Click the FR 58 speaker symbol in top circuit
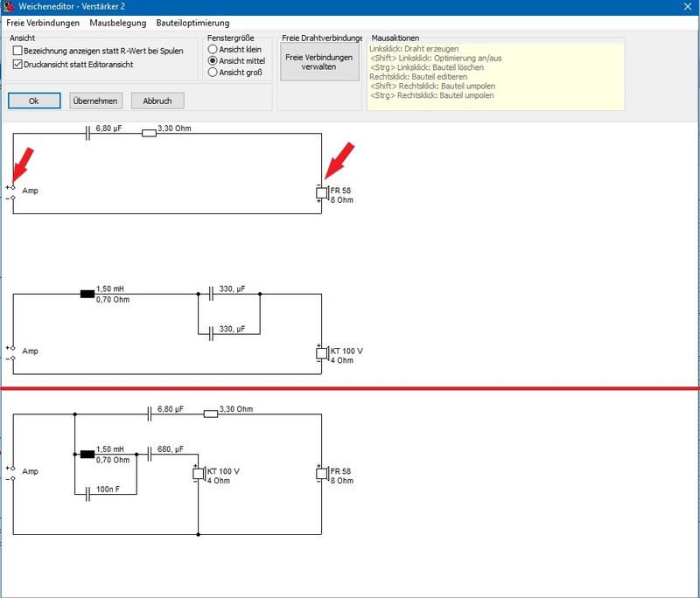700x598 pixels. 322,192
